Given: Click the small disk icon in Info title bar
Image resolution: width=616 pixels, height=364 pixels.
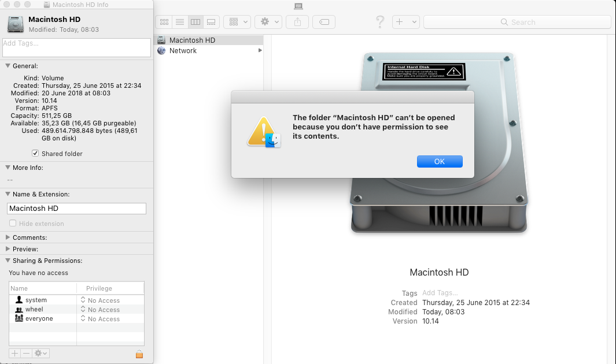Looking at the screenshot, I should (x=47, y=5).
